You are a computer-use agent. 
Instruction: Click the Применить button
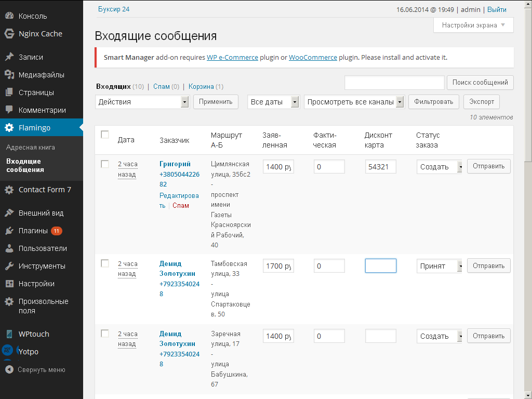216,102
